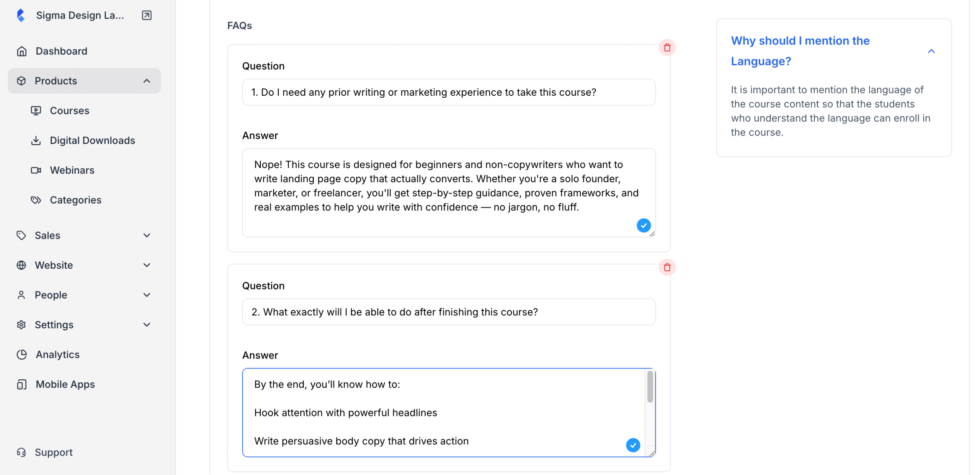Click the Mobile Apps device icon
The width and height of the screenshot is (980, 475).
click(x=22, y=385)
